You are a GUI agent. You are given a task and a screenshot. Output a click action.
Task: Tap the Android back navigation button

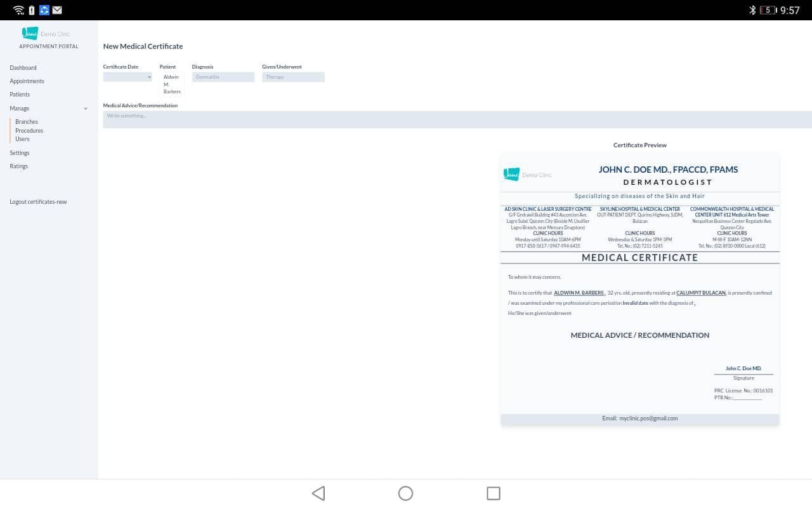[x=318, y=493]
